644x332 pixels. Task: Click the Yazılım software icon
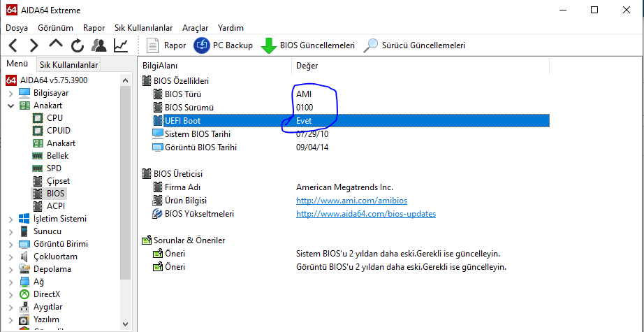24,319
